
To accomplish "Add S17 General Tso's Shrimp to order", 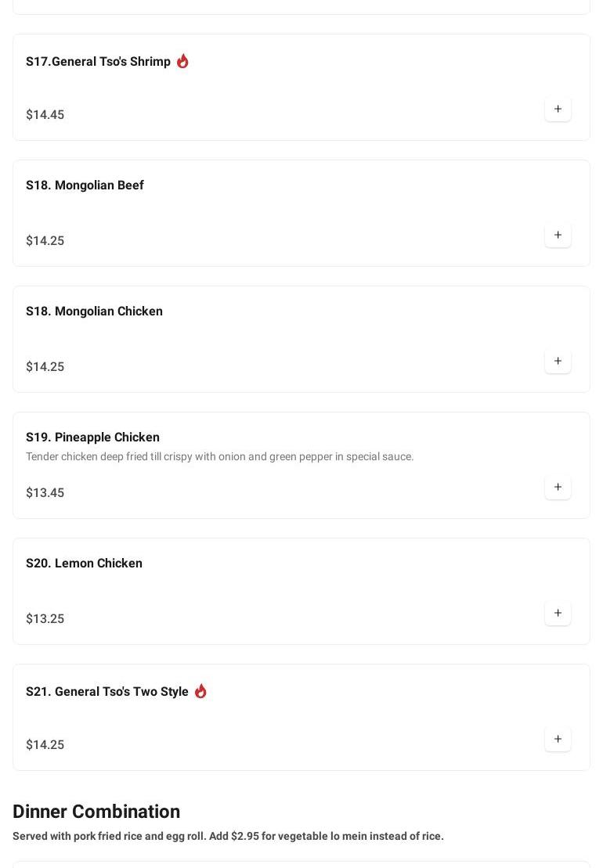I will click(558, 110).
